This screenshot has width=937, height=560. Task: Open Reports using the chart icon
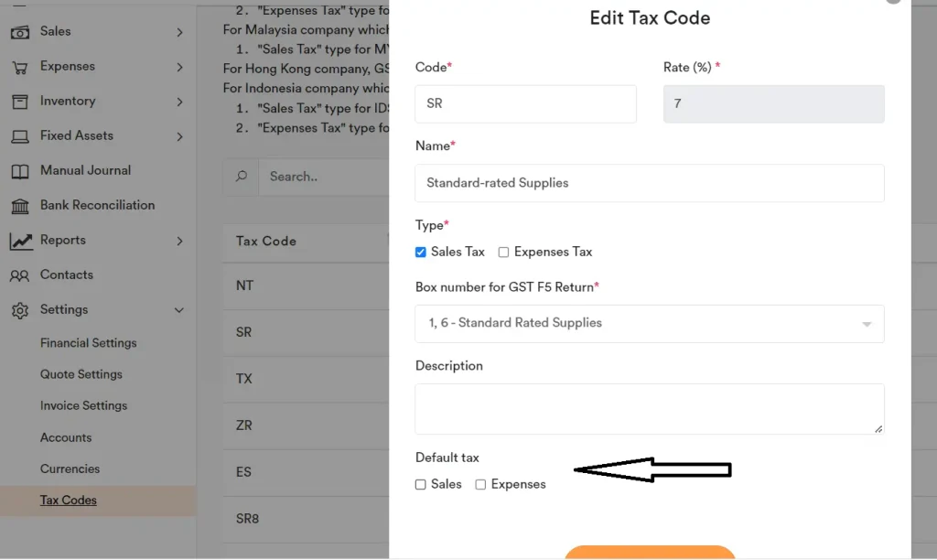(20, 240)
